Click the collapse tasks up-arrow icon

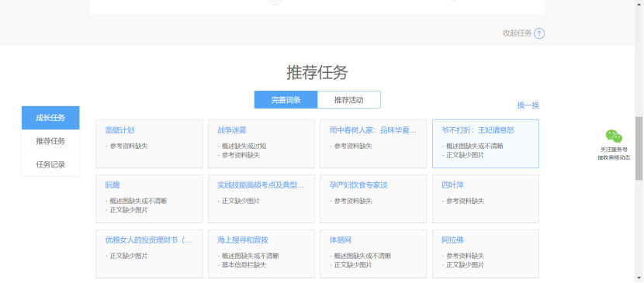click(x=539, y=33)
